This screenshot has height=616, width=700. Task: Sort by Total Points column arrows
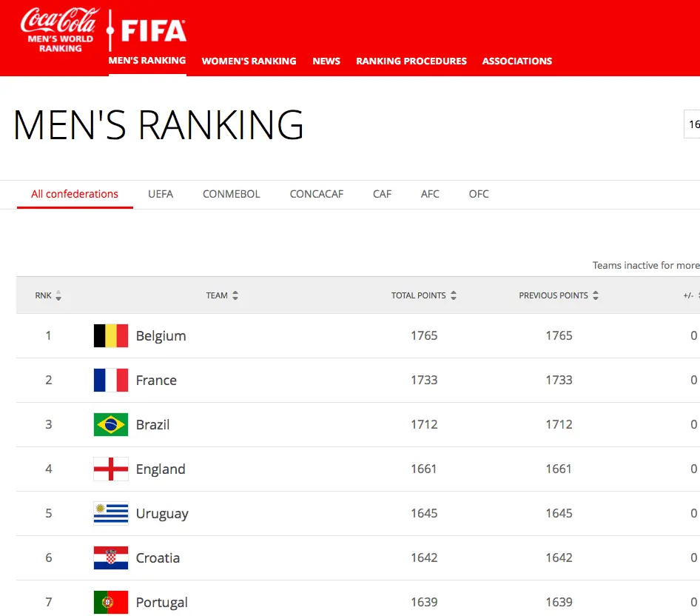coord(454,296)
